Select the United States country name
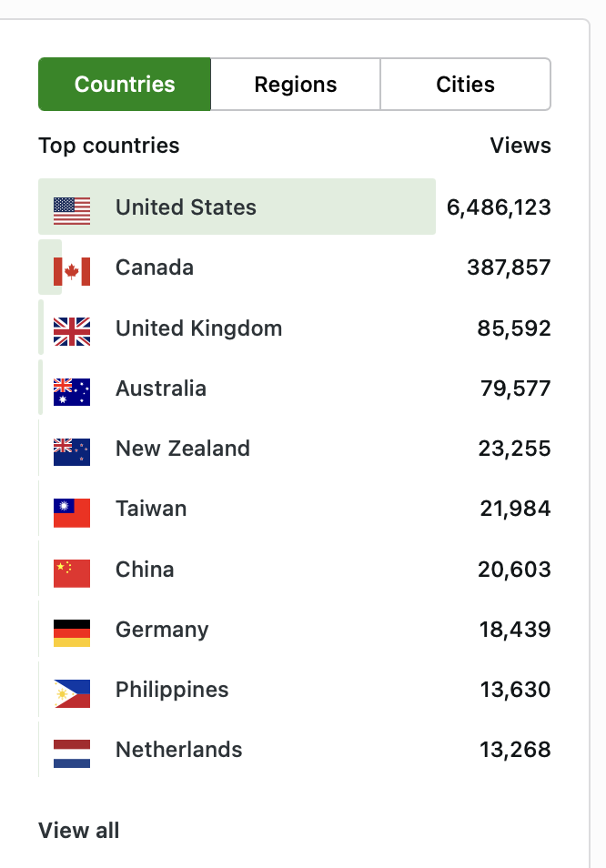606x868 pixels. pos(186,207)
